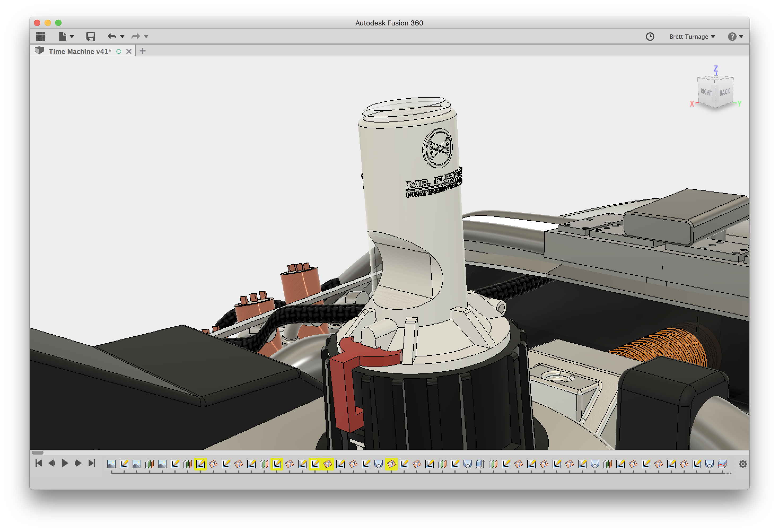The width and height of the screenshot is (779, 532).
Task: Select the final feature icon in timeline
Action: coord(722,464)
